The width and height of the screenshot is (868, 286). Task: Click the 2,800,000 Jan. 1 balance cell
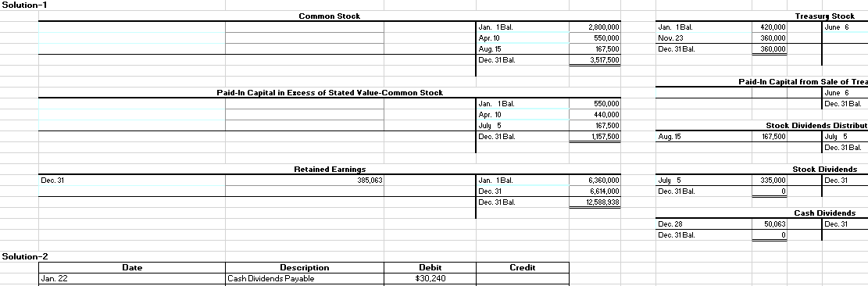[595, 27]
